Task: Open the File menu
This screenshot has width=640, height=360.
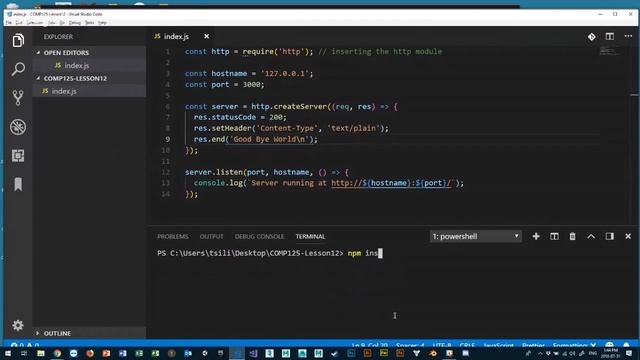Action: pyautogui.click(x=9, y=23)
